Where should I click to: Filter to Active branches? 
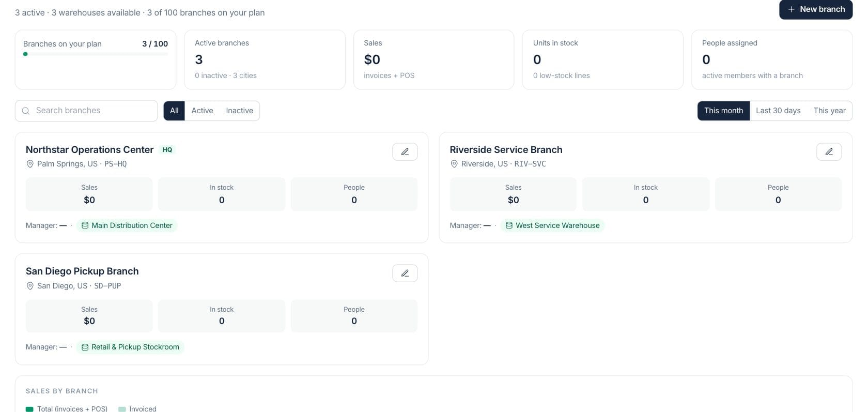click(202, 111)
